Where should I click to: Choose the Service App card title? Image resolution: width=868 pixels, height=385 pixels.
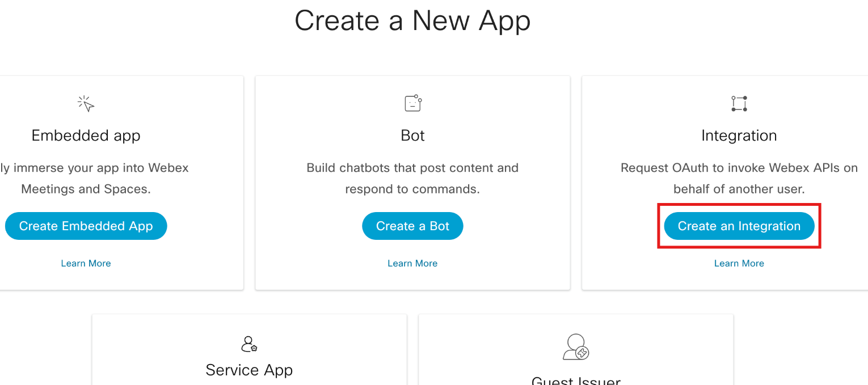pos(249,370)
